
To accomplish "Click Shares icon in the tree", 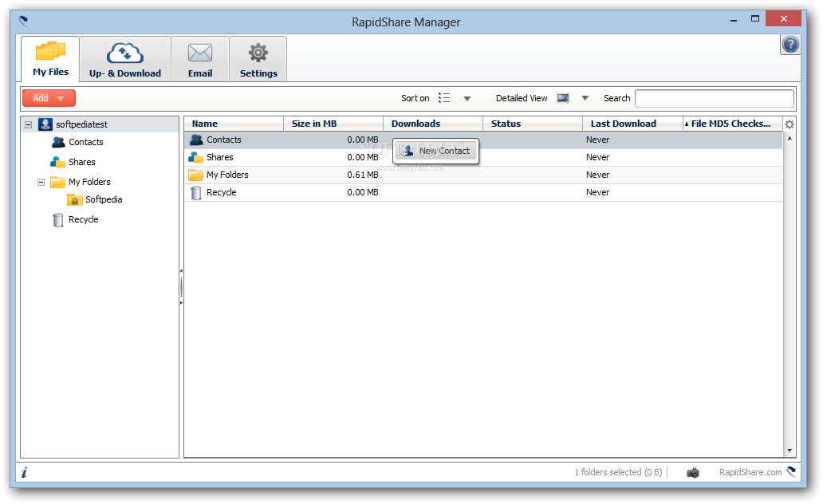I will click(57, 162).
